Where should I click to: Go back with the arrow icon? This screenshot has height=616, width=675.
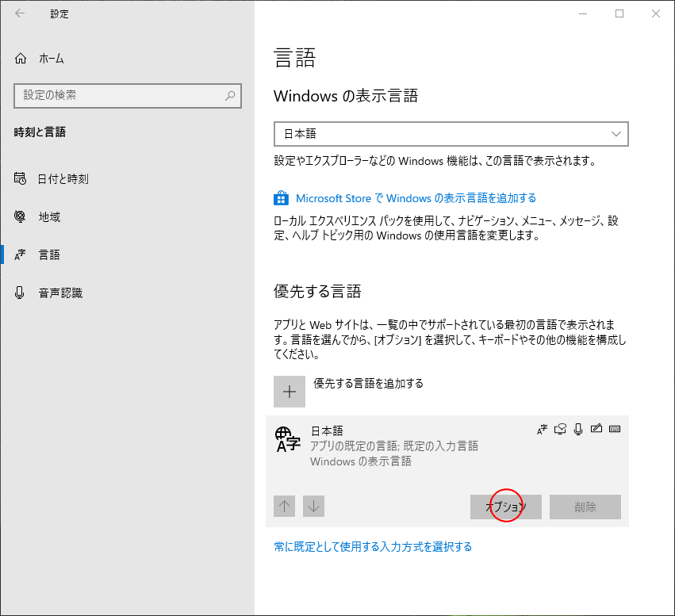(x=20, y=13)
